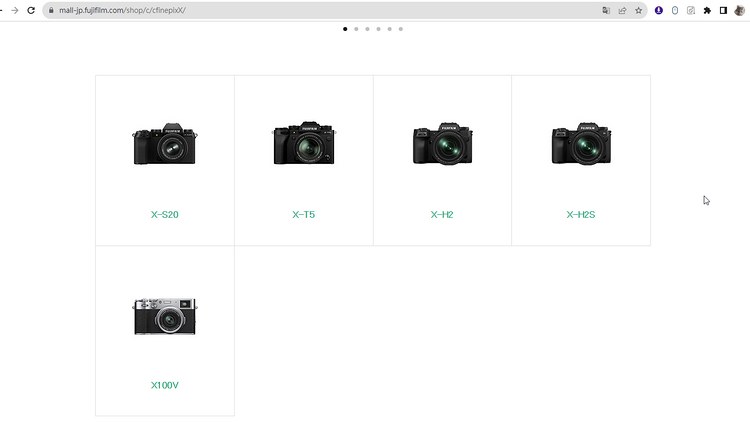Image resolution: width=750 pixels, height=422 pixels.
Task: Reload the page with the refresh icon
Action: (31, 10)
